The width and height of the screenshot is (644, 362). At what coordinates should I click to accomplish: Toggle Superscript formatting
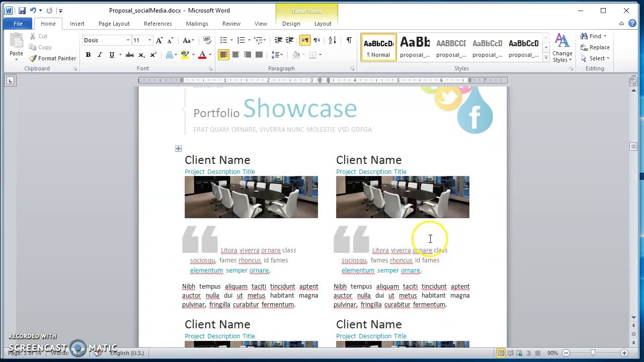click(153, 55)
